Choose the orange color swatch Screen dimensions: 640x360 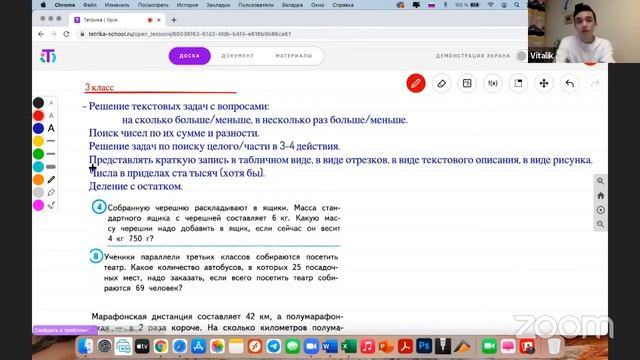(38, 180)
